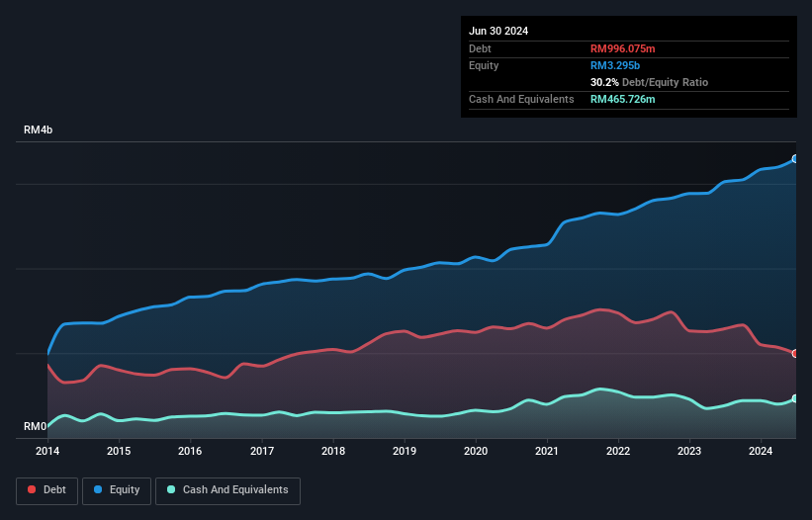Click the 2014 x-axis label

pyautogui.click(x=47, y=451)
